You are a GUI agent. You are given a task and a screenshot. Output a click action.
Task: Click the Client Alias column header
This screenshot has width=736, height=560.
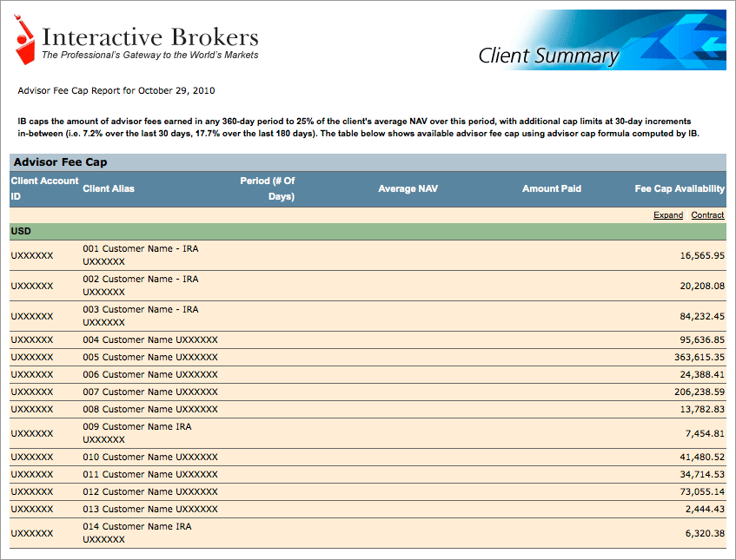click(109, 188)
